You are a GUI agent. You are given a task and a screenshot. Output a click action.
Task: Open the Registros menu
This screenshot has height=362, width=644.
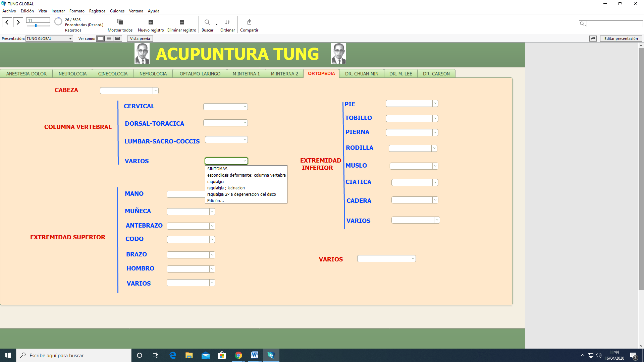pos(97,11)
